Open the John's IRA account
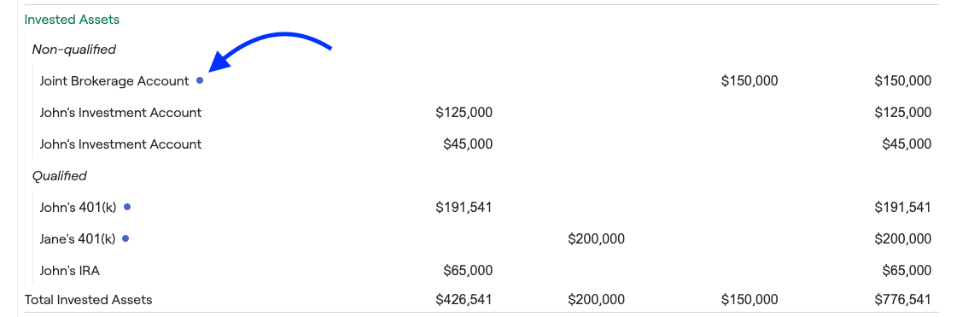 point(69,271)
